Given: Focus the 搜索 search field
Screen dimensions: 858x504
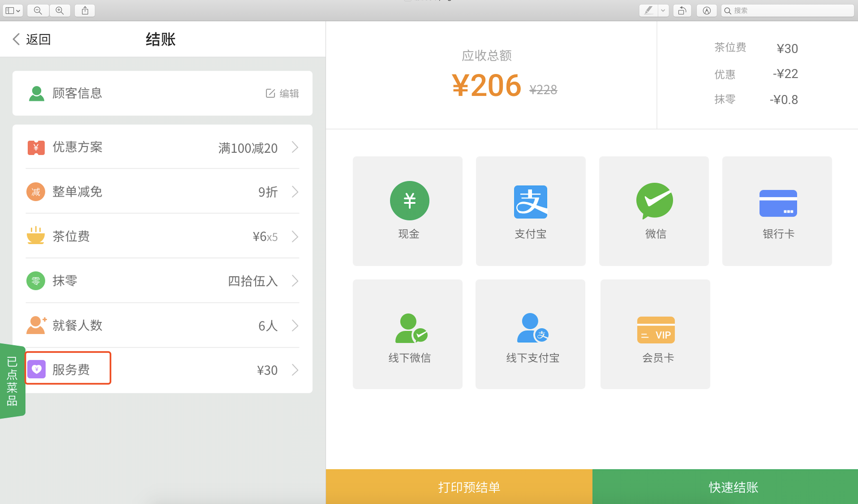Looking at the screenshot, I should pos(788,11).
